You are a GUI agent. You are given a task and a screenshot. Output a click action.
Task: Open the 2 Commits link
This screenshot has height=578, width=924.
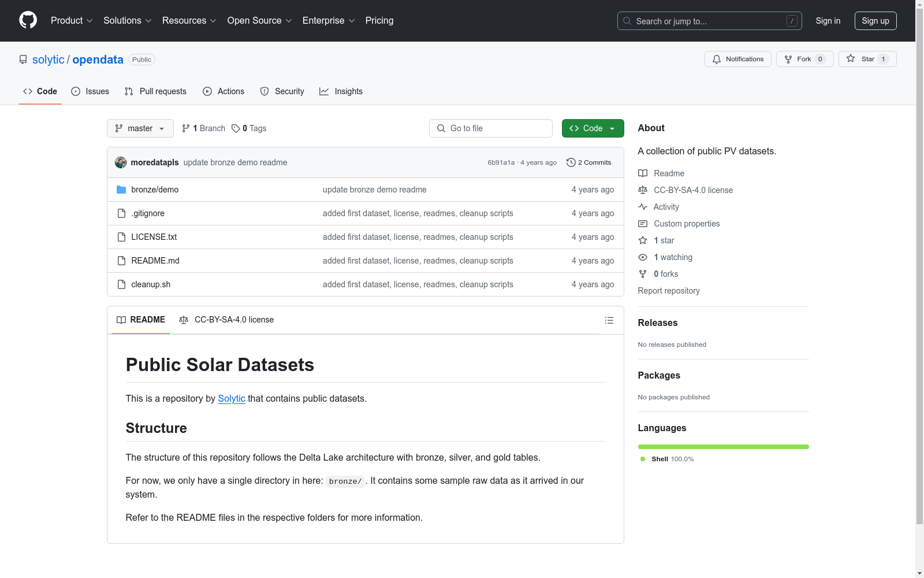point(589,162)
